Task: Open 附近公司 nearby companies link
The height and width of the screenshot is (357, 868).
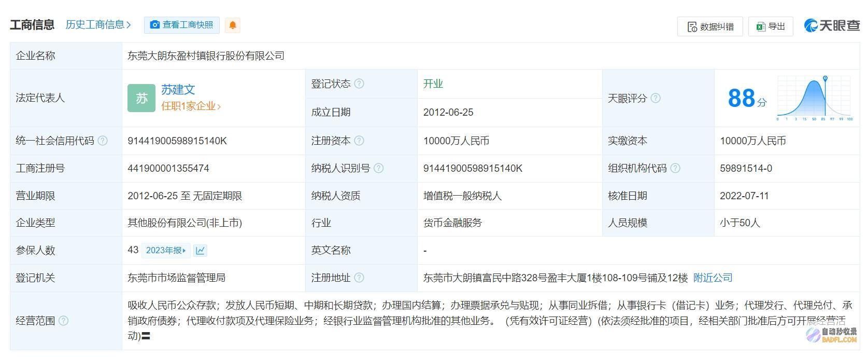Action: [713, 278]
